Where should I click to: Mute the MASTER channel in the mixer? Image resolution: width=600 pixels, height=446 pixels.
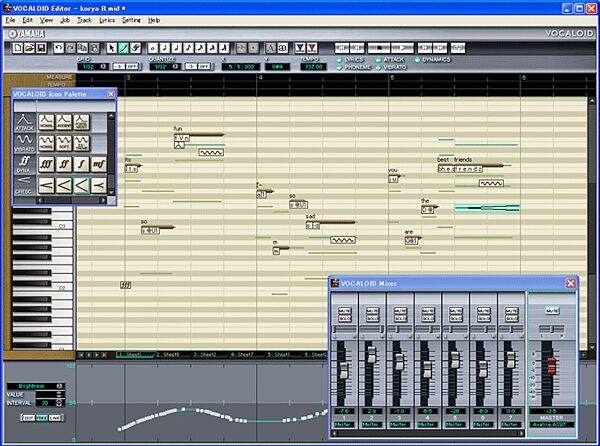tap(551, 311)
